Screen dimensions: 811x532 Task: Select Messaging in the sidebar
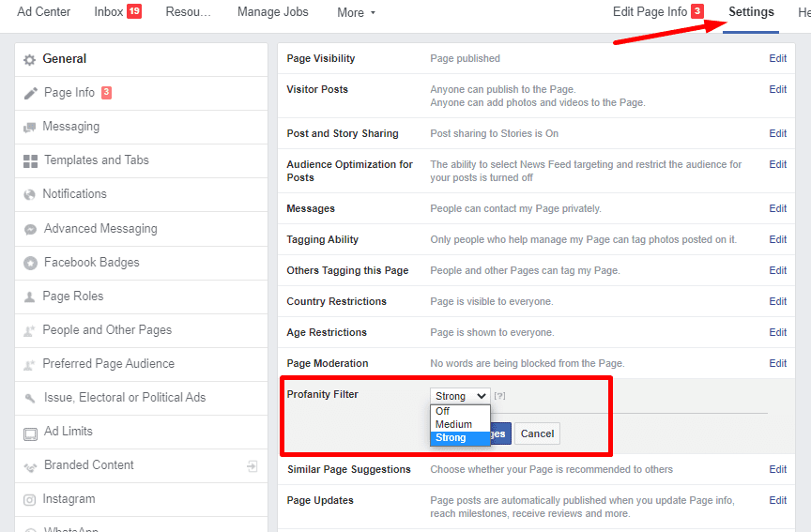tap(141, 128)
